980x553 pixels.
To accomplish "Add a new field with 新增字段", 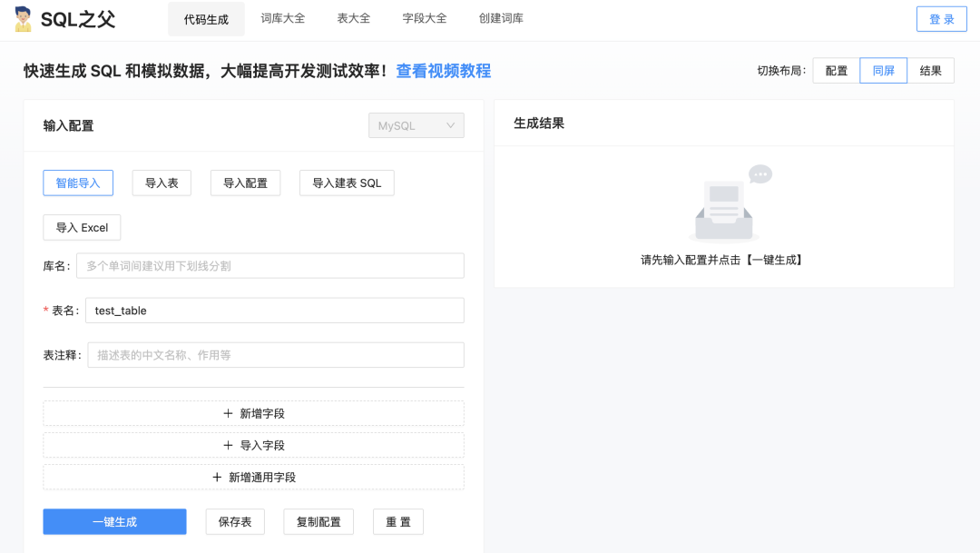I will (253, 414).
